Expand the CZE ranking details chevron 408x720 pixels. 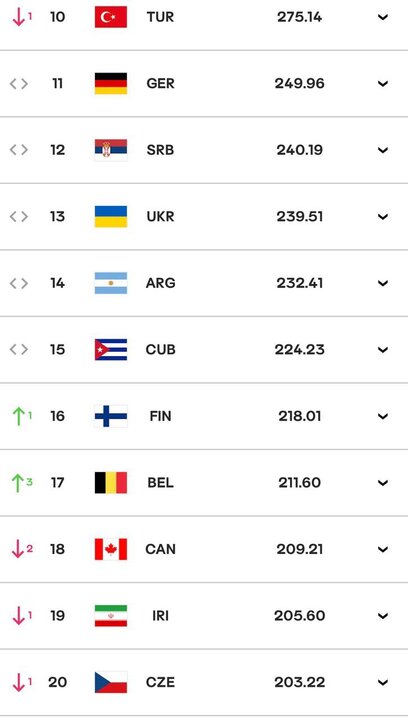pyautogui.click(x=383, y=682)
